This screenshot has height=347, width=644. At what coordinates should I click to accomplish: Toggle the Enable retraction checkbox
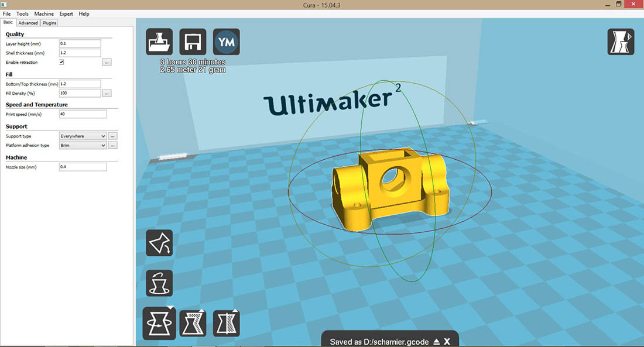[x=61, y=62]
